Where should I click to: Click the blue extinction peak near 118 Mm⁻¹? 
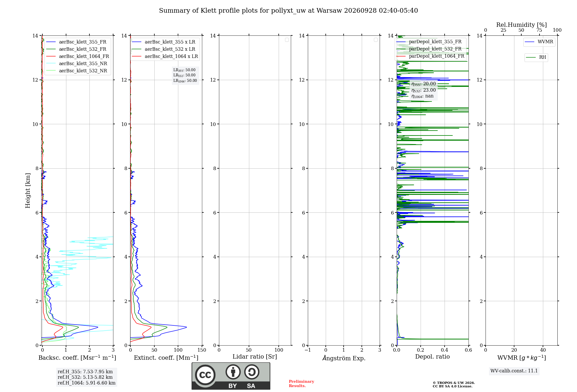point(186,327)
